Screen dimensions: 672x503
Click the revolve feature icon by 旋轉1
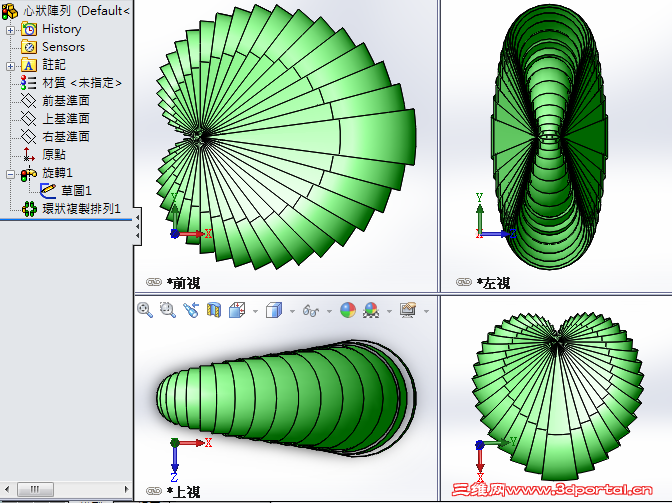click(x=29, y=174)
